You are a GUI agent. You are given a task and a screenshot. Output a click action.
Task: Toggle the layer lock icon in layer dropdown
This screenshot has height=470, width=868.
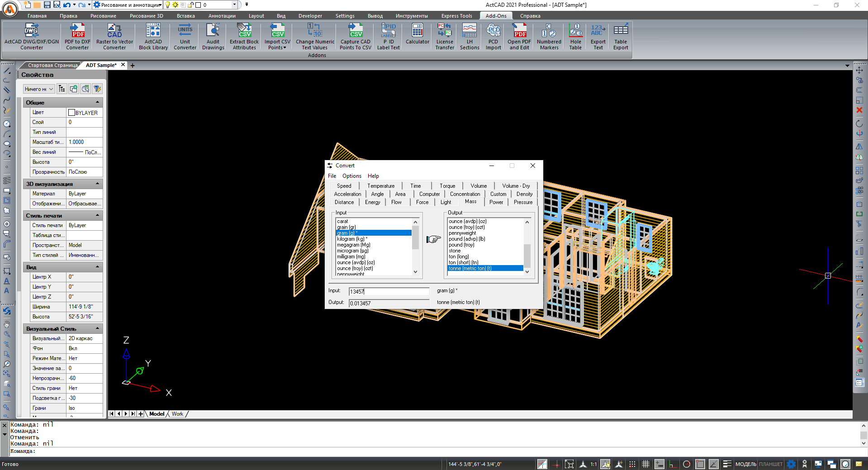pos(191,5)
